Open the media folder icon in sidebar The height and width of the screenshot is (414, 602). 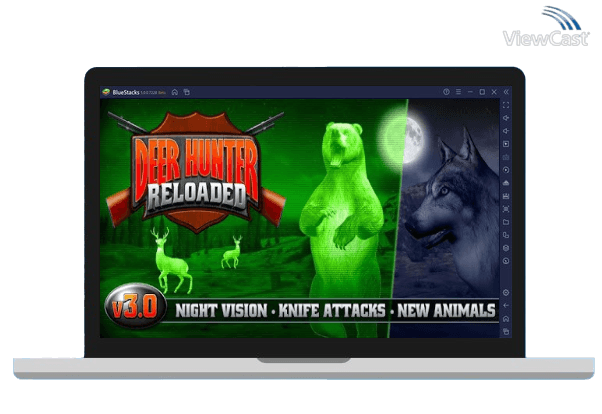click(x=506, y=222)
